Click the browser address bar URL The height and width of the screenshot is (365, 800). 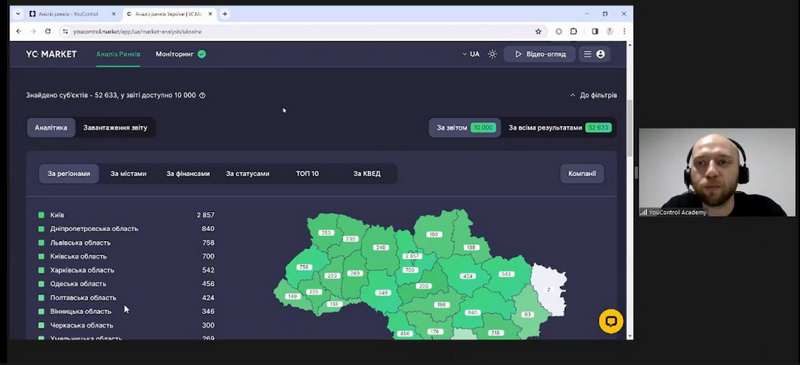tap(138, 31)
